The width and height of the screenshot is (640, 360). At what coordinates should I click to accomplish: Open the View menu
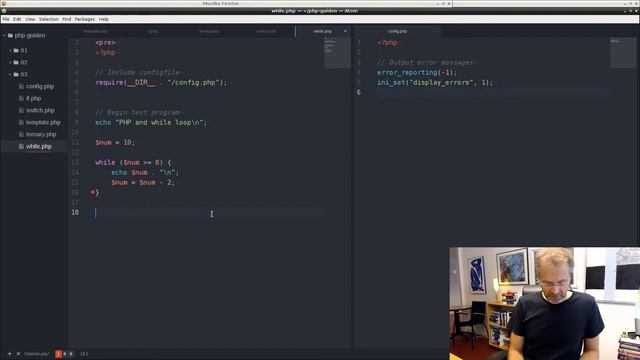click(30, 19)
